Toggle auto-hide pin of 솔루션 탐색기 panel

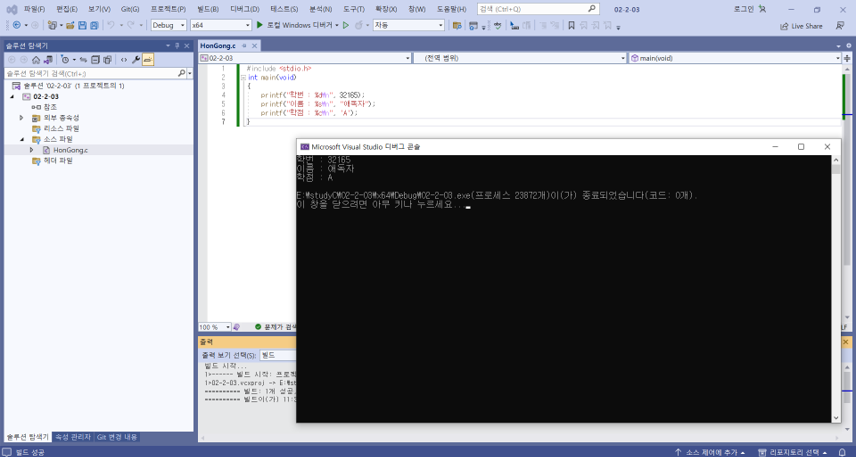pos(177,46)
